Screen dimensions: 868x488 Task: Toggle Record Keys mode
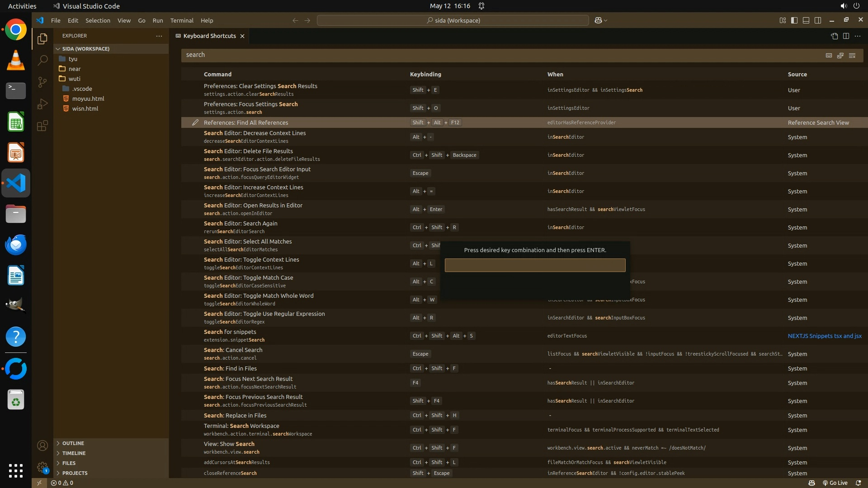click(x=829, y=55)
